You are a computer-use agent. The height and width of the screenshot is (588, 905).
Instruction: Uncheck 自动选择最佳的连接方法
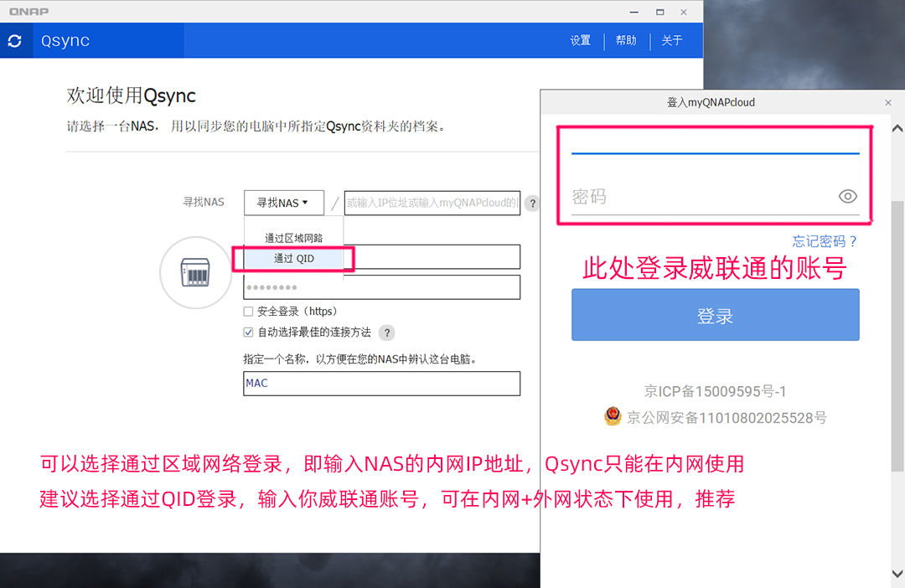pos(247,331)
